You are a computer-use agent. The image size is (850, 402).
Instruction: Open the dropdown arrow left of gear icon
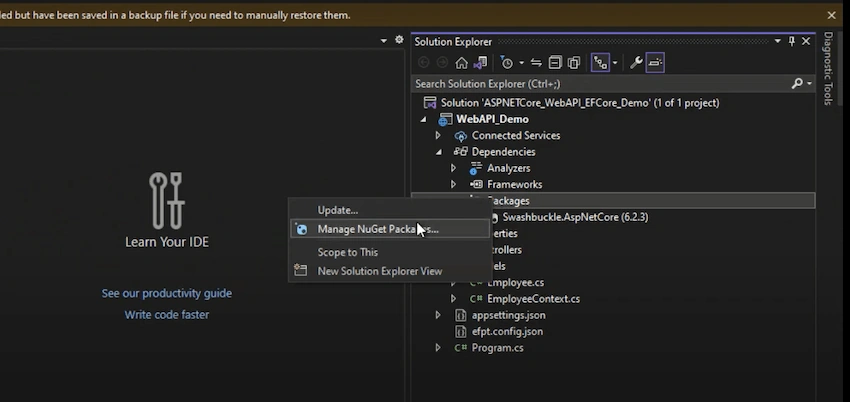coord(384,41)
